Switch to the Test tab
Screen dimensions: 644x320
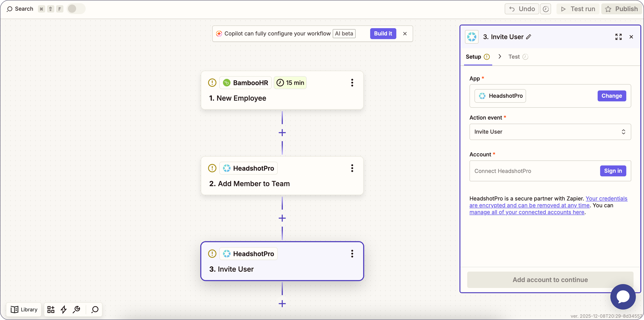514,57
